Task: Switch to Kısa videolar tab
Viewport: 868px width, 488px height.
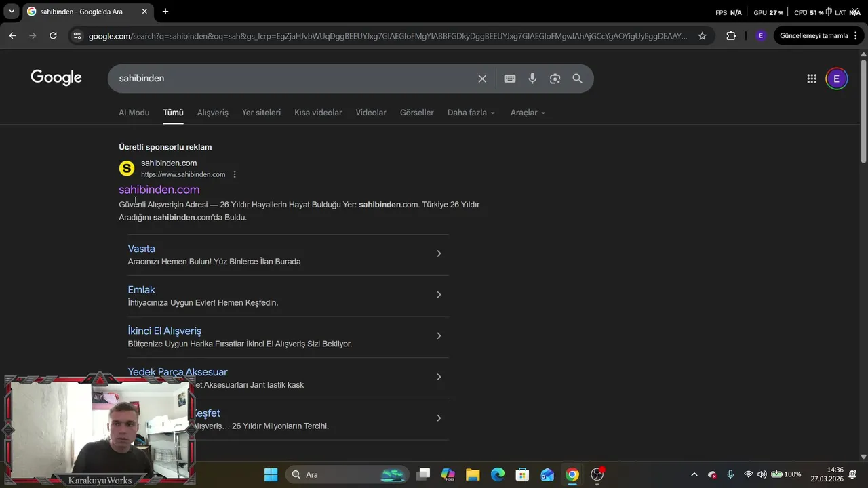Action: (x=318, y=113)
